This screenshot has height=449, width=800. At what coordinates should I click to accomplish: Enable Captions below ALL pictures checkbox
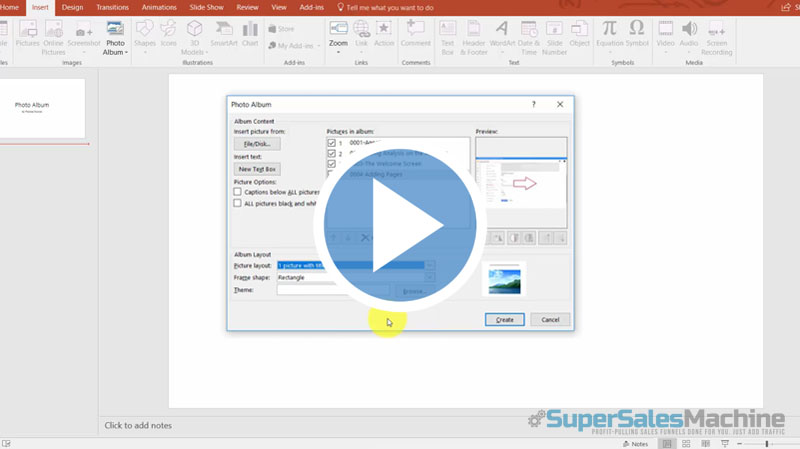[x=237, y=191]
